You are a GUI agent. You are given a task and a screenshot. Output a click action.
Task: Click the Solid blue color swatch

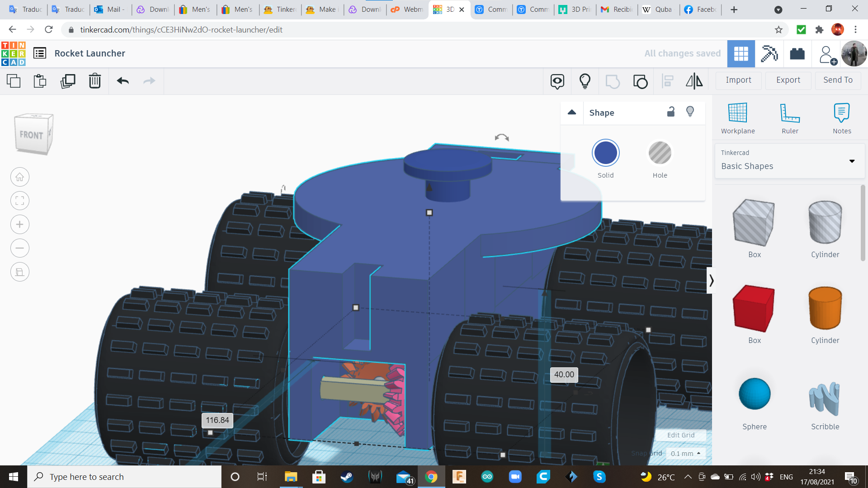605,153
